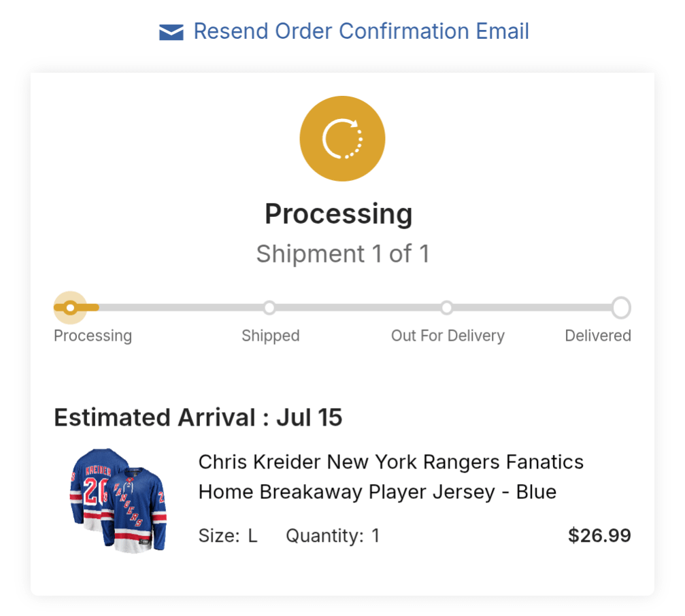Click the circular Processing spinner icon
This screenshot has height=616, width=685.
tap(342, 137)
